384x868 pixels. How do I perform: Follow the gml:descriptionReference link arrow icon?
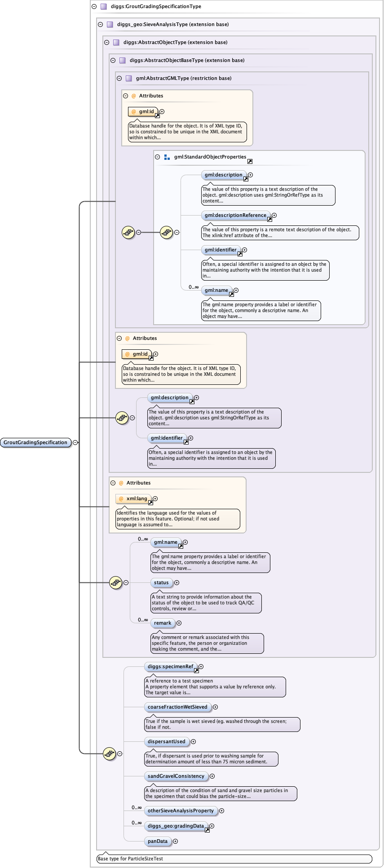click(x=269, y=220)
